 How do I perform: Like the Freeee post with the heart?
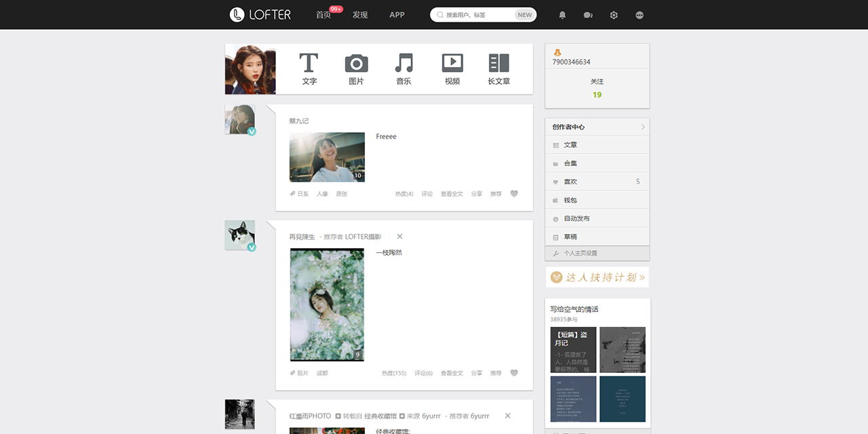click(514, 194)
